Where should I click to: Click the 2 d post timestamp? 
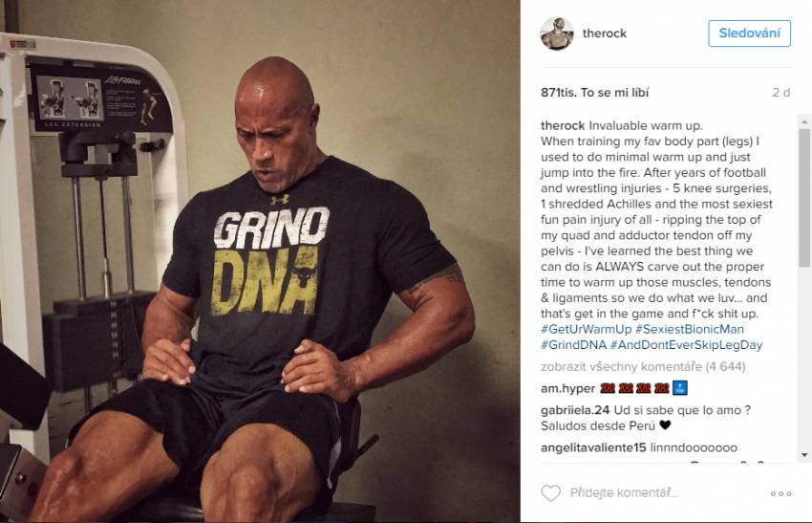tap(780, 93)
